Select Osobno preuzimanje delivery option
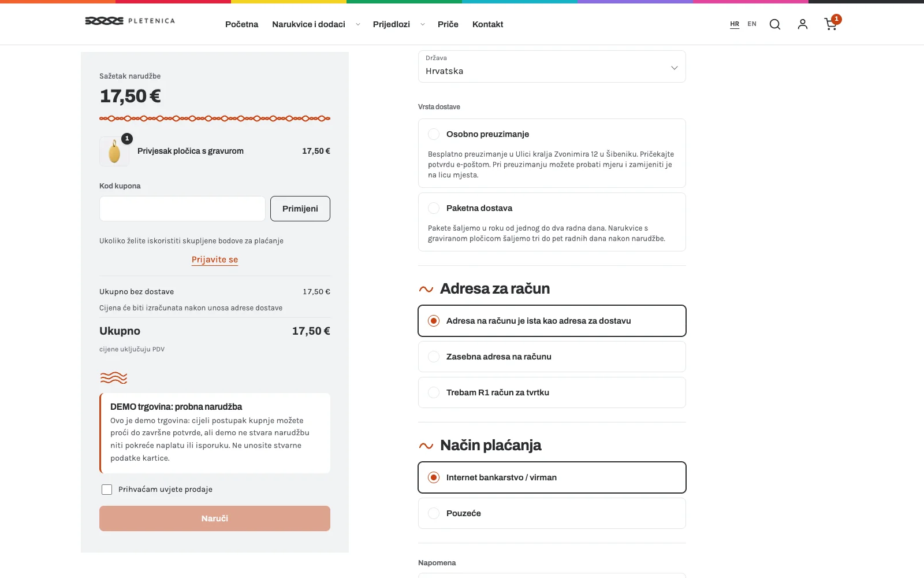 tap(552, 153)
